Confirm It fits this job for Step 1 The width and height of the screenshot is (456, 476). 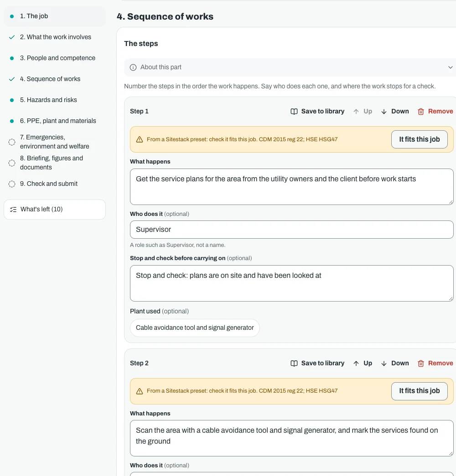(419, 139)
